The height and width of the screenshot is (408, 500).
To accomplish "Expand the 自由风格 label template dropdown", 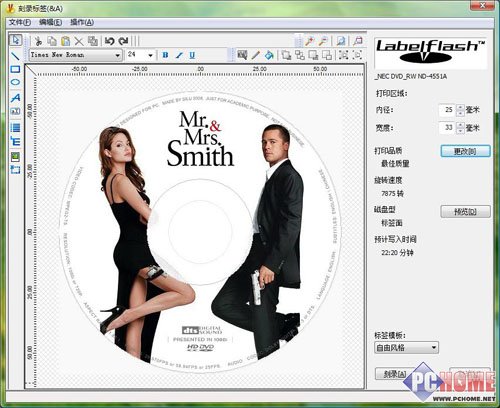I will click(x=434, y=348).
